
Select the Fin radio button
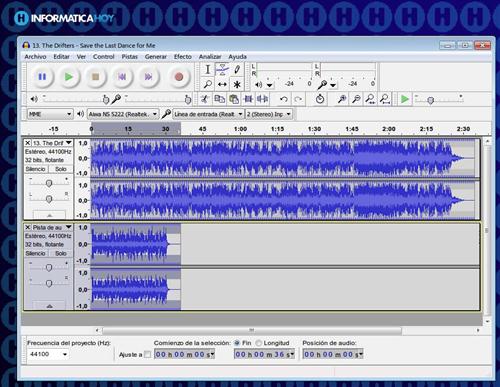(x=237, y=343)
